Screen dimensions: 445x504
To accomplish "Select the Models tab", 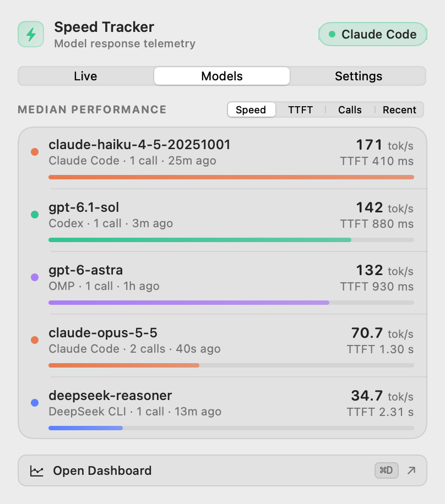I will coord(222,76).
